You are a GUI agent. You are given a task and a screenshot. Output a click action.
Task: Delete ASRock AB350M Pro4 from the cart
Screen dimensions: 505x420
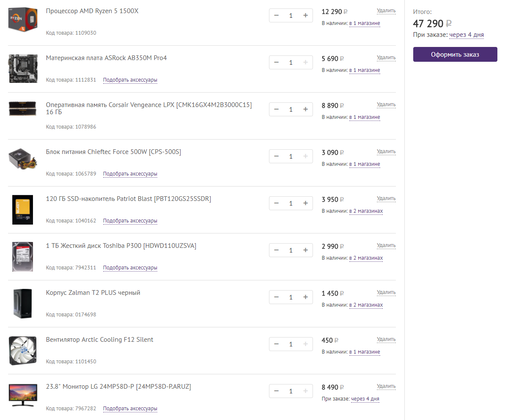pyautogui.click(x=386, y=58)
